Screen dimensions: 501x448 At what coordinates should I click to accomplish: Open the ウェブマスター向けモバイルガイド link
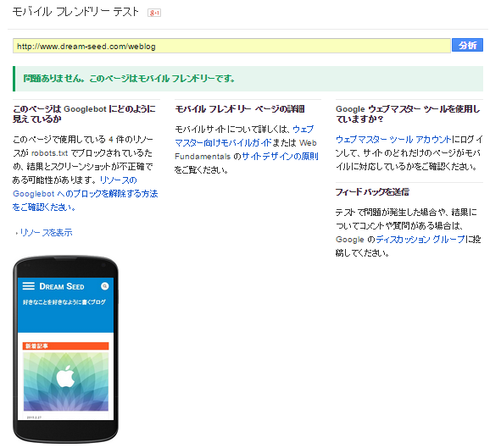(244, 136)
